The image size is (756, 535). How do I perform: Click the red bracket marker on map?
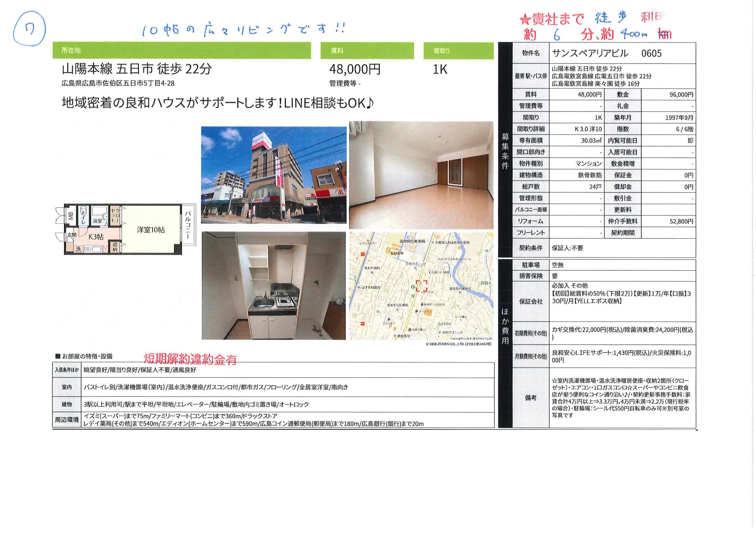click(421, 286)
